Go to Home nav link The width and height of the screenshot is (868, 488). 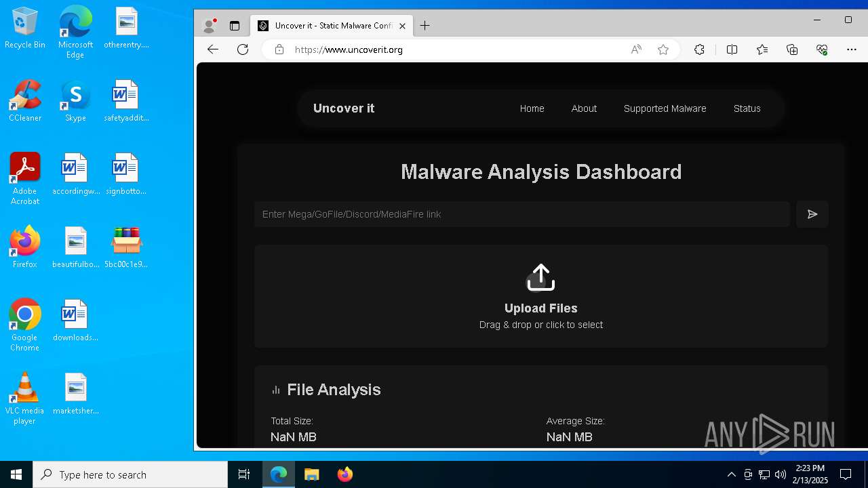point(532,108)
